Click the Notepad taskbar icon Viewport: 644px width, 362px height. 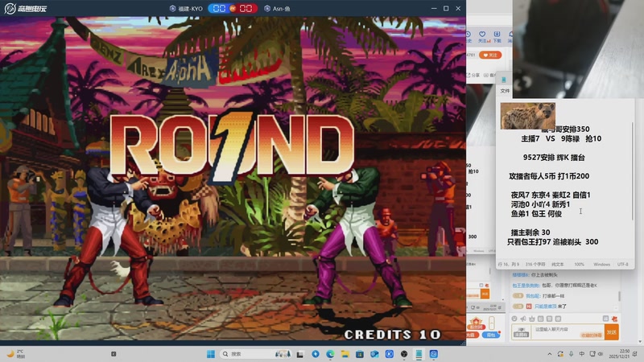click(x=419, y=354)
